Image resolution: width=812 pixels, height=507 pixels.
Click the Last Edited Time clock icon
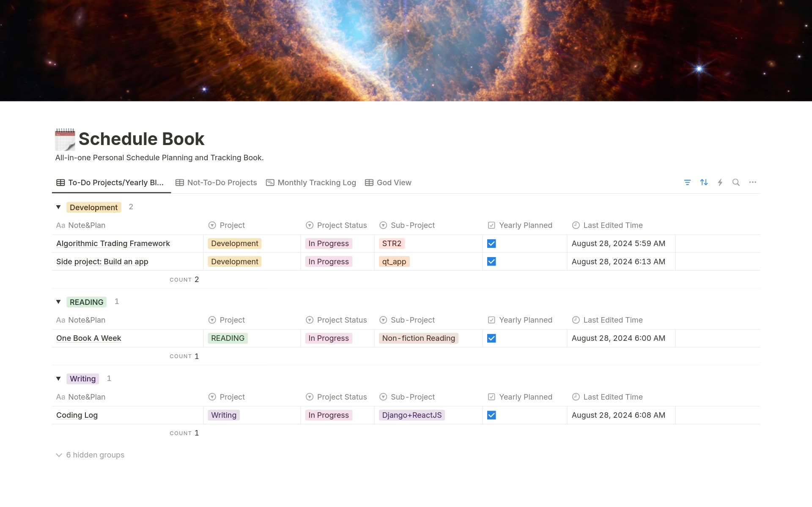576,225
